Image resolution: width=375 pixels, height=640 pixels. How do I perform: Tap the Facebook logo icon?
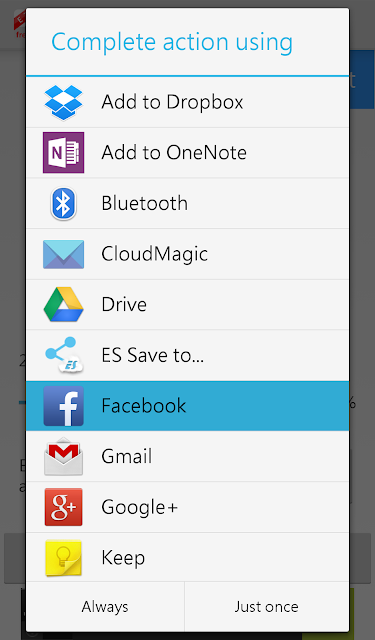click(63, 406)
